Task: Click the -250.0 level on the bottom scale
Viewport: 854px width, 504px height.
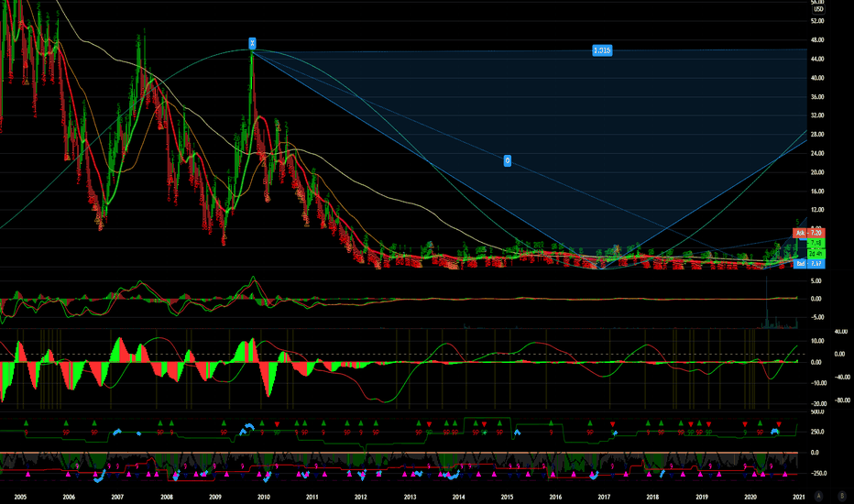Action: [x=818, y=474]
